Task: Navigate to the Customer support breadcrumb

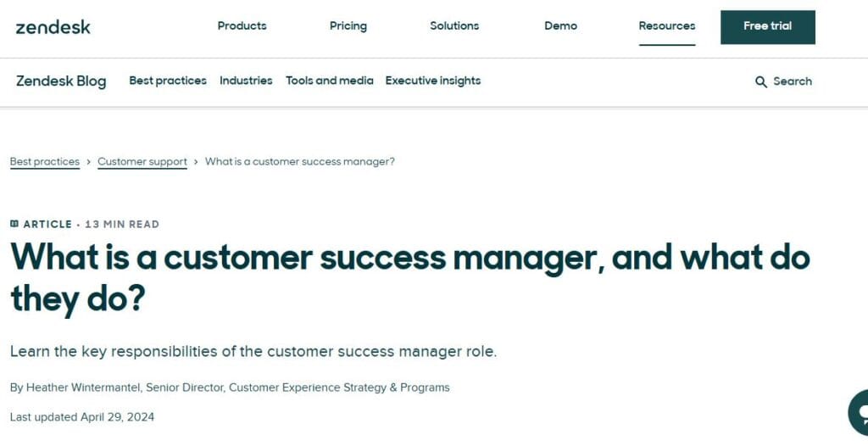Action: (142, 162)
